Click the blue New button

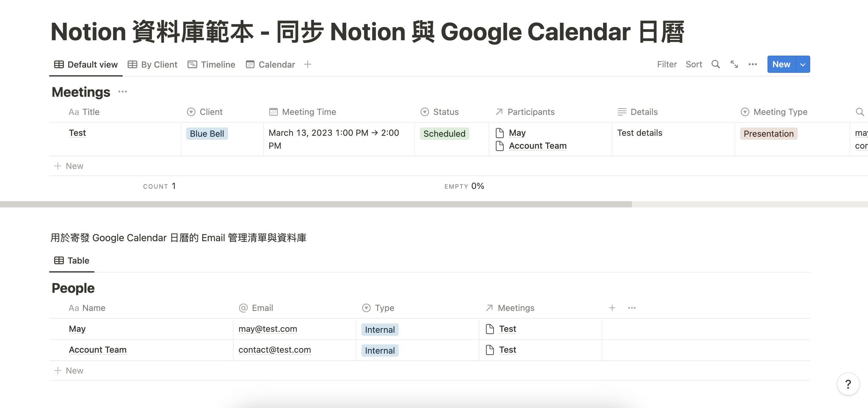[781, 64]
